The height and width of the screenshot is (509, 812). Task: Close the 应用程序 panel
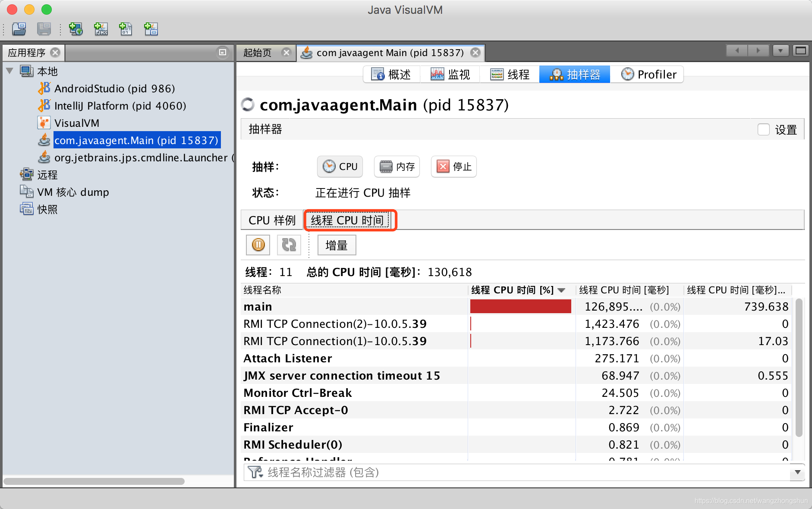point(55,52)
